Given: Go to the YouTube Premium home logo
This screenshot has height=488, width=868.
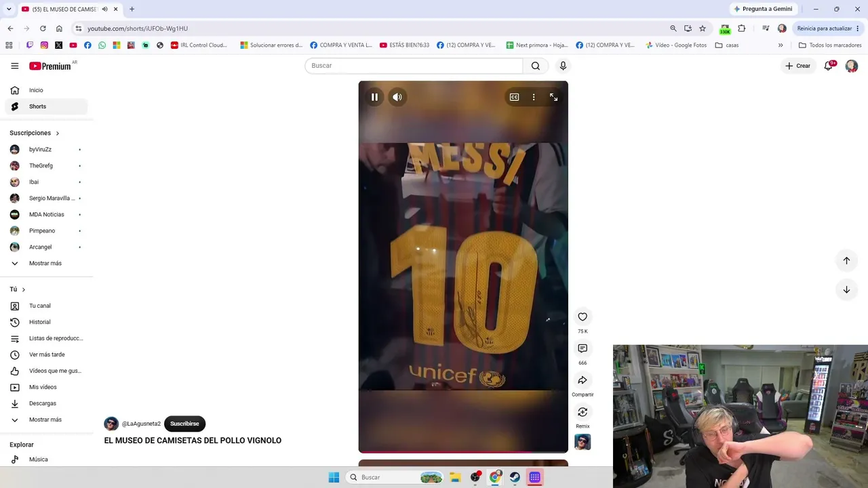Looking at the screenshot, I should (x=50, y=66).
